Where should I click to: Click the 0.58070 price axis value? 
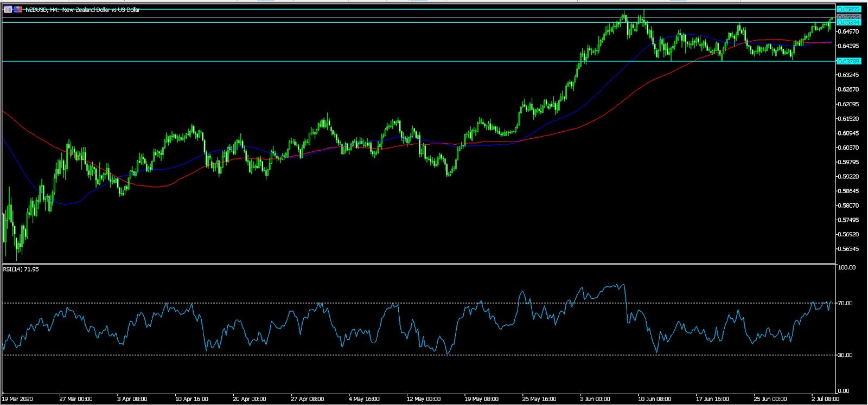(x=848, y=205)
